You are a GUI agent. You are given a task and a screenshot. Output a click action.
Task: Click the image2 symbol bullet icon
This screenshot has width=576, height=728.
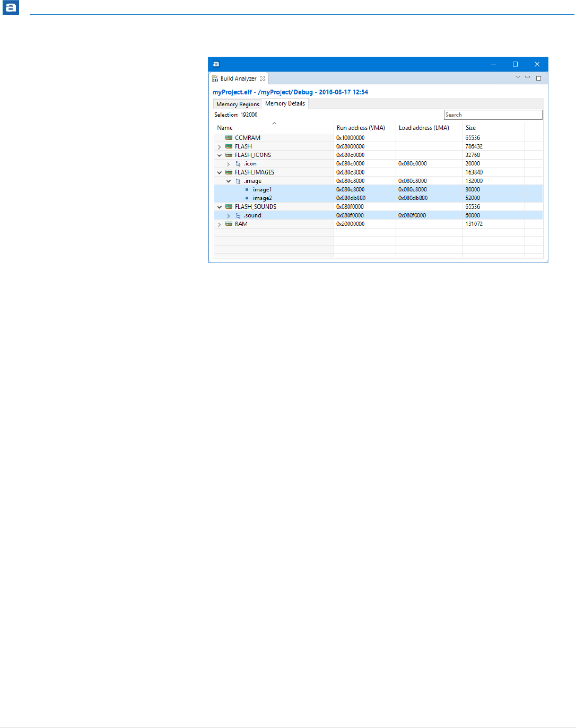(x=247, y=198)
